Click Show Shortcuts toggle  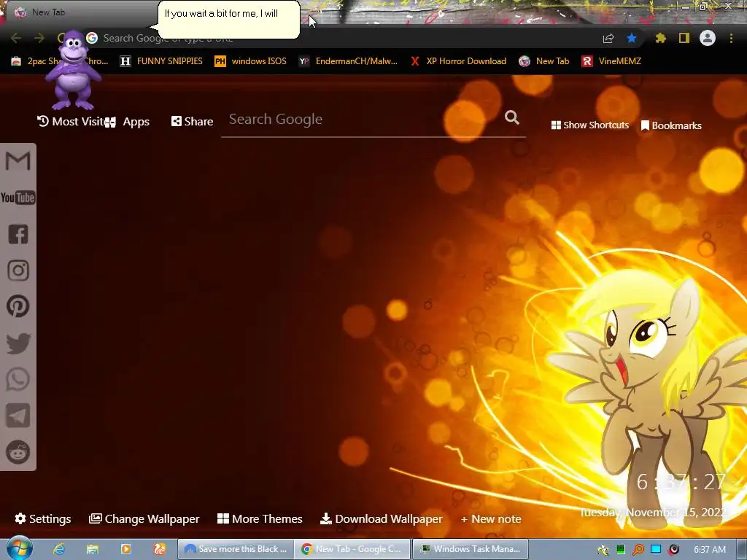[589, 125]
